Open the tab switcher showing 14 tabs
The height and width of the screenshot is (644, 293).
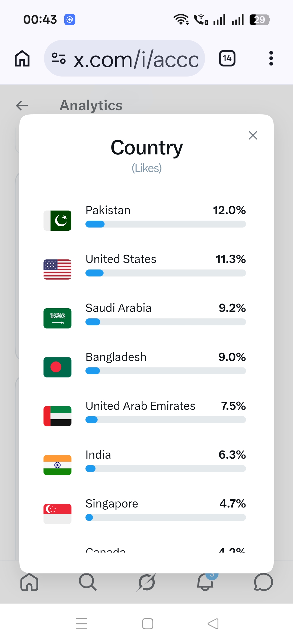pos(227,58)
